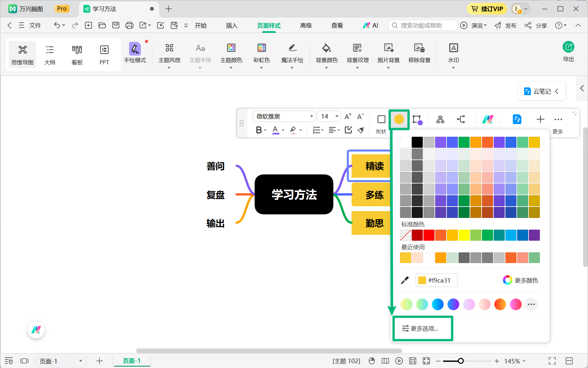Decrease font size with A- icon
Screen dimensions: 588x368
[x=360, y=116]
